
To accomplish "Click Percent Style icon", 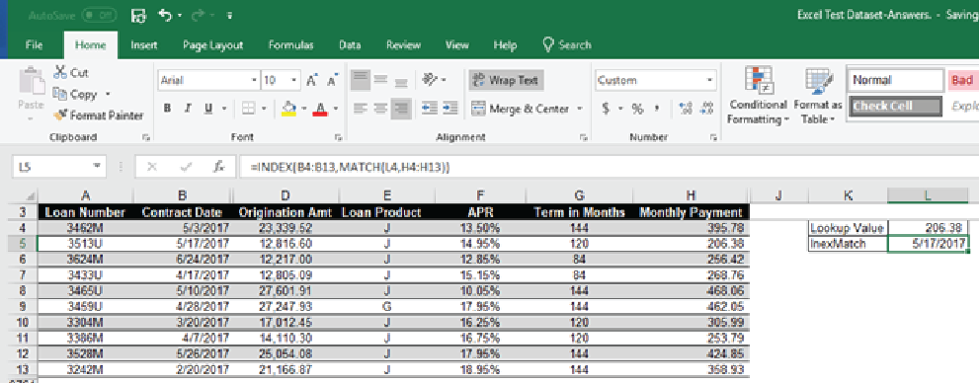I will click(x=637, y=109).
